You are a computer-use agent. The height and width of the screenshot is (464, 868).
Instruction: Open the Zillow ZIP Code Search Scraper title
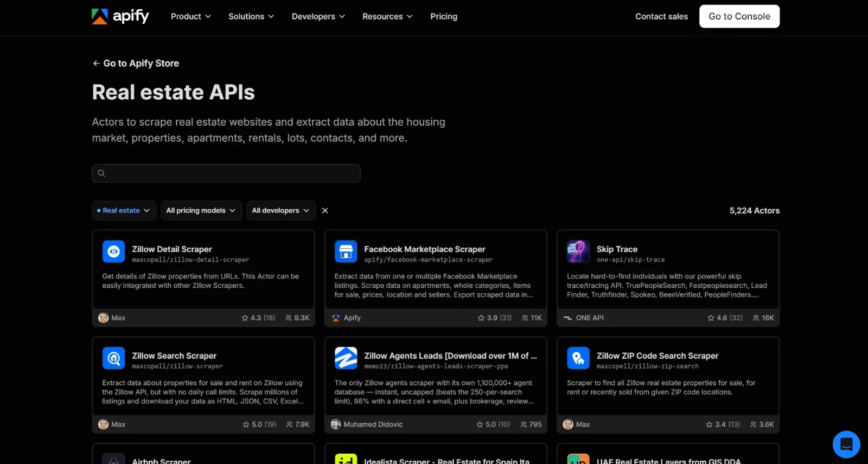658,356
